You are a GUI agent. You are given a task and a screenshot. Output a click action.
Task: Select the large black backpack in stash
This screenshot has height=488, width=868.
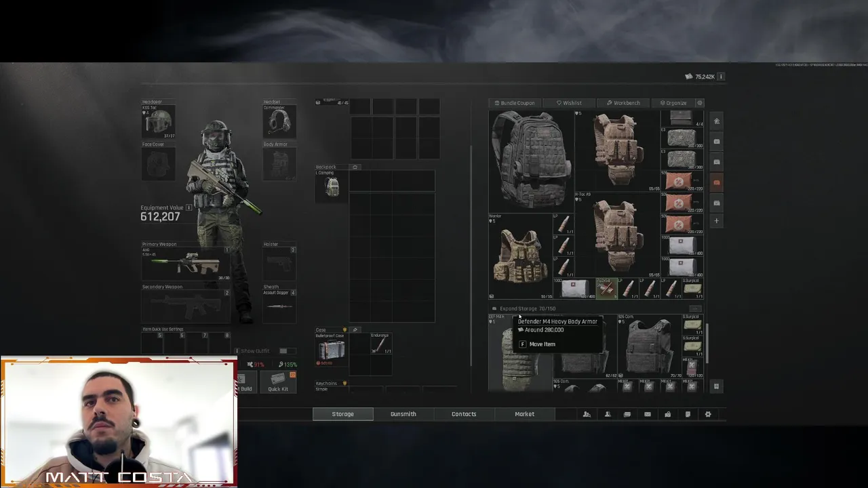(x=531, y=161)
